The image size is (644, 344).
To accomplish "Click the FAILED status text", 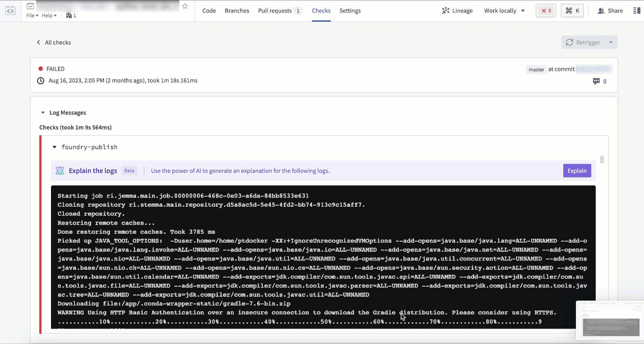I will (x=55, y=69).
